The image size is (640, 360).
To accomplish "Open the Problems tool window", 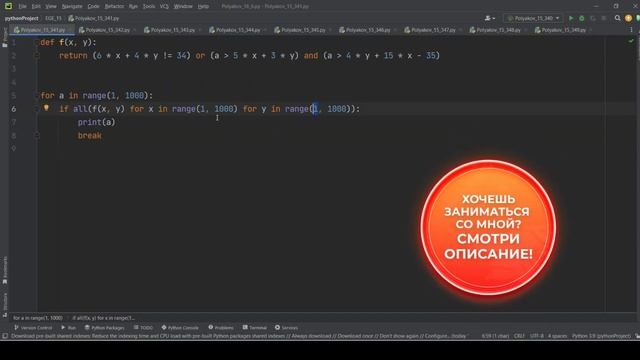I will click(x=221, y=328).
